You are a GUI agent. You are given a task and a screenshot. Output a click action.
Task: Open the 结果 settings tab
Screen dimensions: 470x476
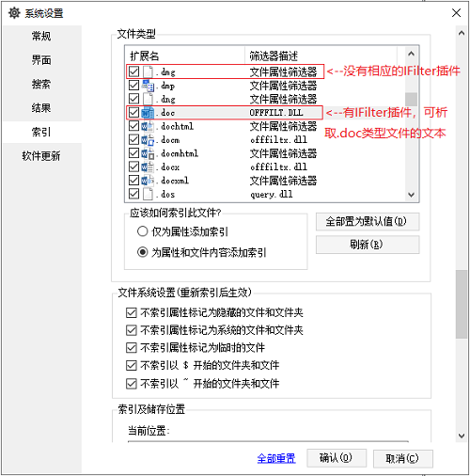42,108
